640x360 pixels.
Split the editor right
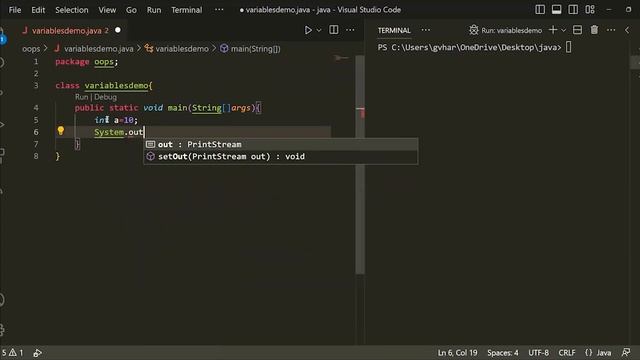(x=333, y=30)
